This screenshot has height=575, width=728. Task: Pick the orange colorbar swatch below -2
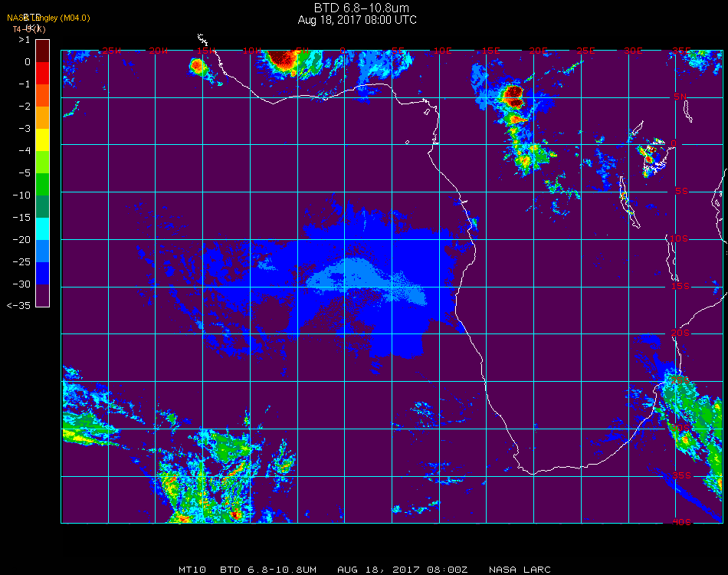pyautogui.click(x=42, y=117)
